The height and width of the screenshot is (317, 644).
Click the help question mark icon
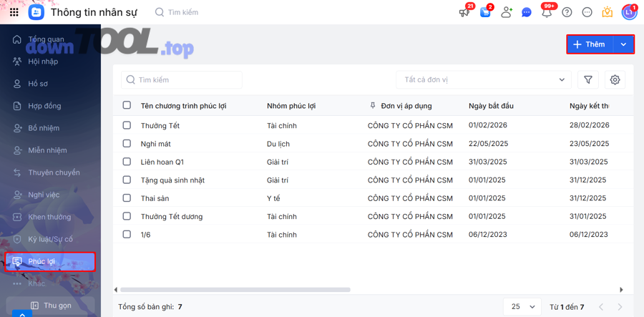coord(567,12)
